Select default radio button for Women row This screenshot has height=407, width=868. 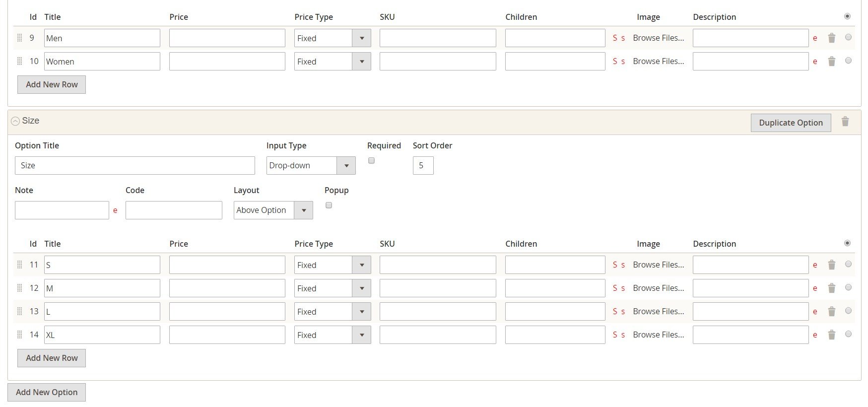pyautogui.click(x=848, y=60)
